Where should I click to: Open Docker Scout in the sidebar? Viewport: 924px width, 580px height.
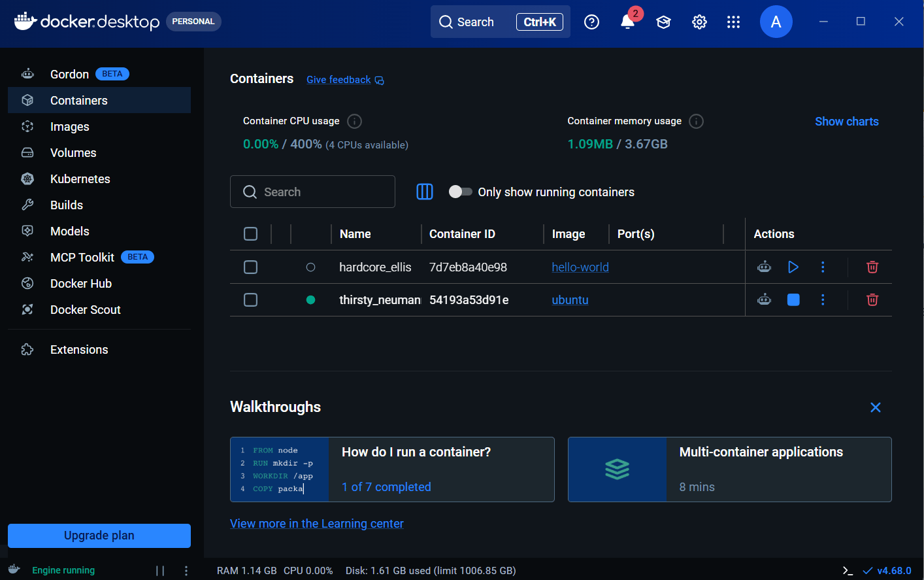click(x=99, y=309)
